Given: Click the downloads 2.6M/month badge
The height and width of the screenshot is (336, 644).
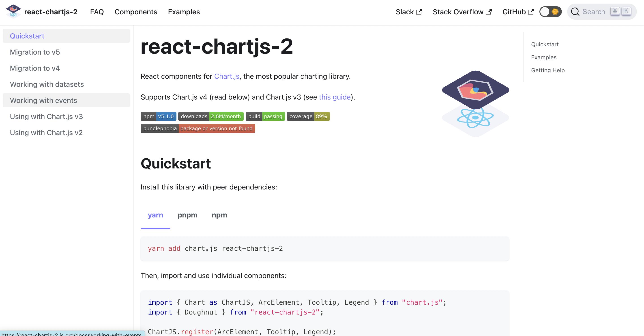Looking at the screenshot, I should pos(211,116).
